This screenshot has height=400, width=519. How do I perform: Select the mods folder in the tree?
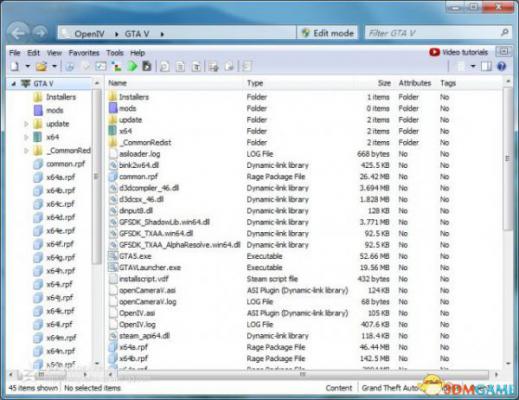(55, 110)
